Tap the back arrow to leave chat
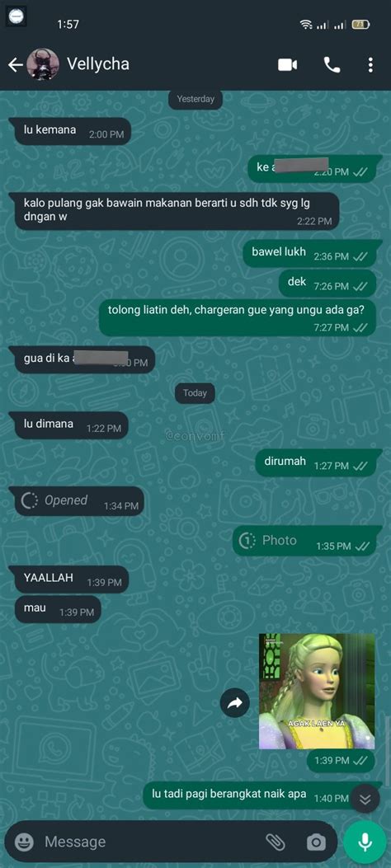 tap(15, 65)
